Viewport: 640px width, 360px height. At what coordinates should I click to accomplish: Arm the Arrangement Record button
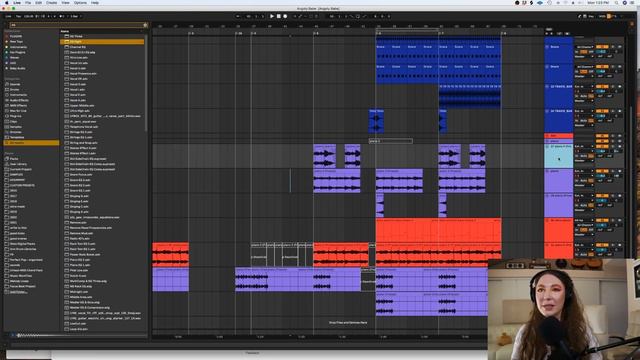285,16
